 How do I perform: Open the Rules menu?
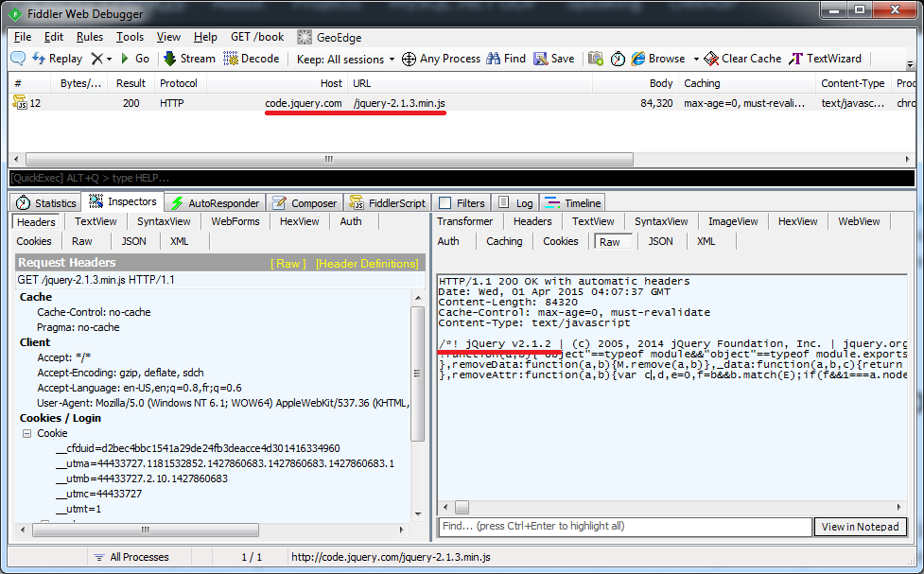pos(90,37)
